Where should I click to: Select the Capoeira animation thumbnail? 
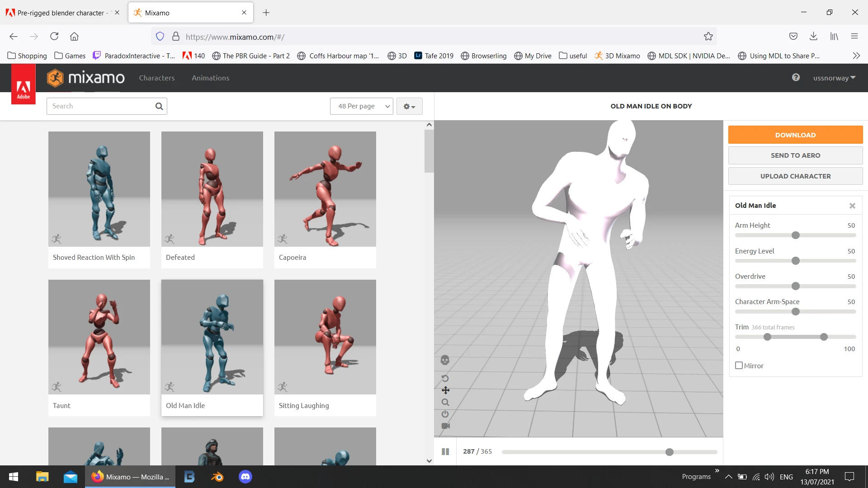tap(325, 189)
